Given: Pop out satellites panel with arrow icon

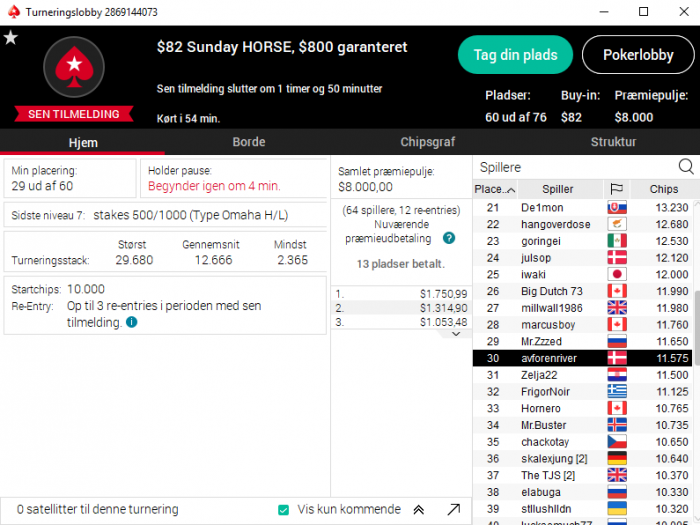Looking at the screenshot, I should pos(454,509).
